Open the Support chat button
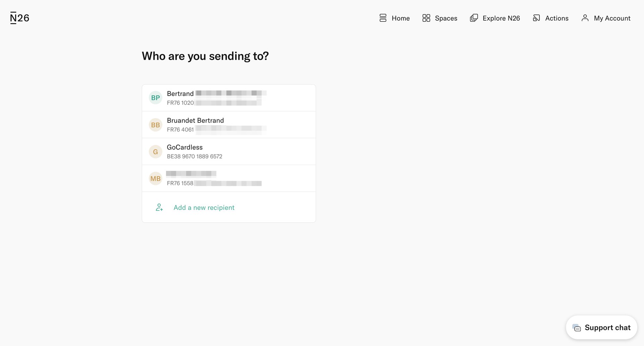 601,328
